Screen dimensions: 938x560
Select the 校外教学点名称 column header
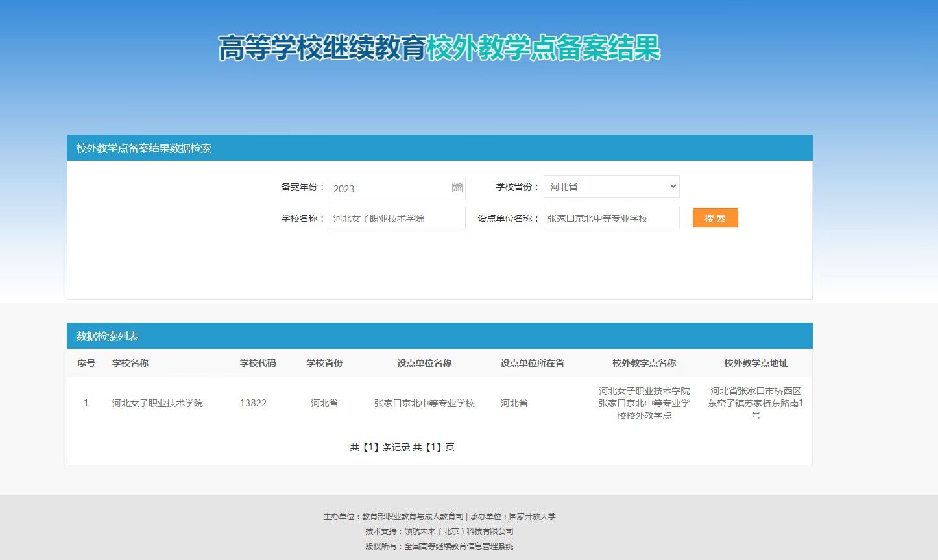pyautogui.click(x=644, y=363)
